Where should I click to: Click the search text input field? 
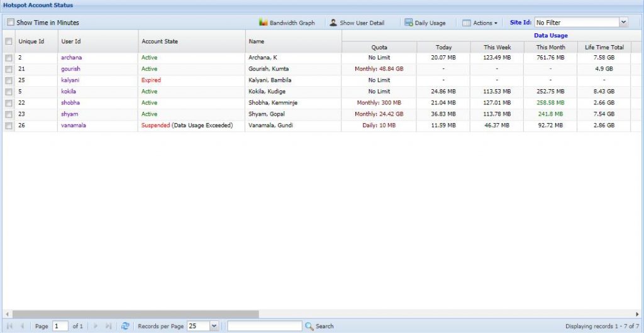pyautogui.click(x=264, y=326)
